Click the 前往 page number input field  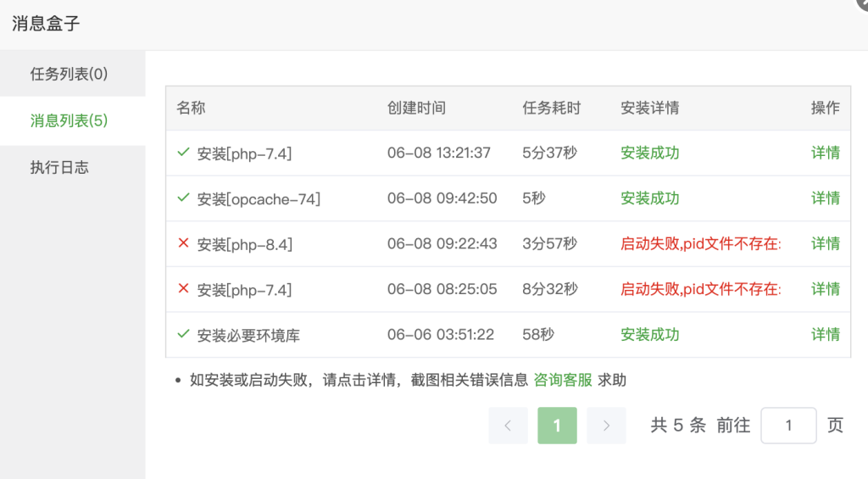pos(788,426)
